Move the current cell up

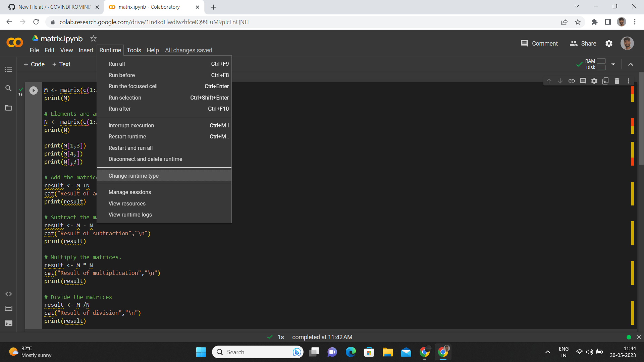click(x=549, y=81)
